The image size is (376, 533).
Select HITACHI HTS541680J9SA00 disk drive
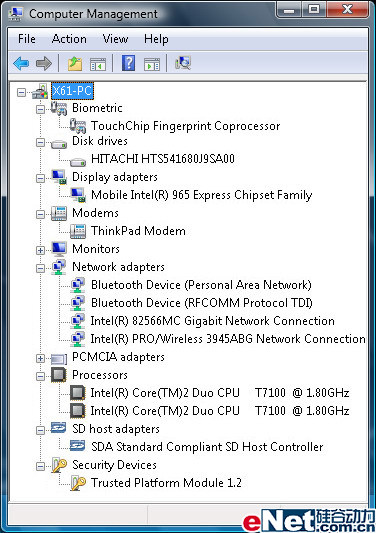[163, 158]
